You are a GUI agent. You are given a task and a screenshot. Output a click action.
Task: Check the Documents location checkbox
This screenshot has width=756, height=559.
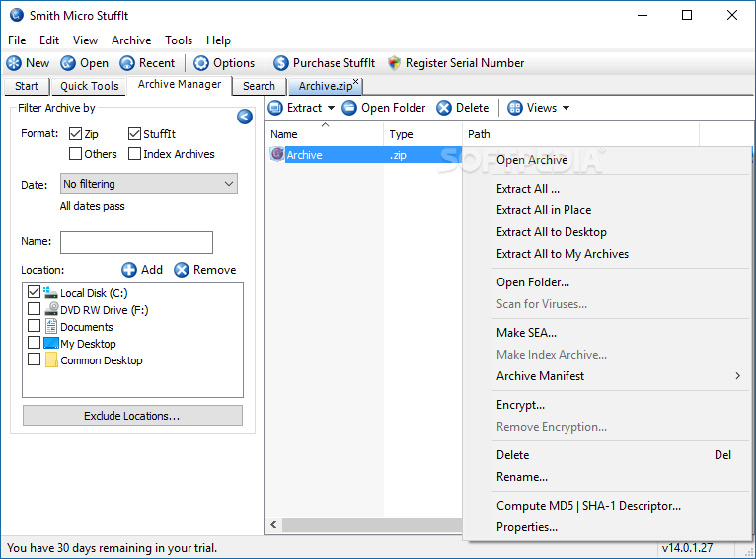[34, 326]
